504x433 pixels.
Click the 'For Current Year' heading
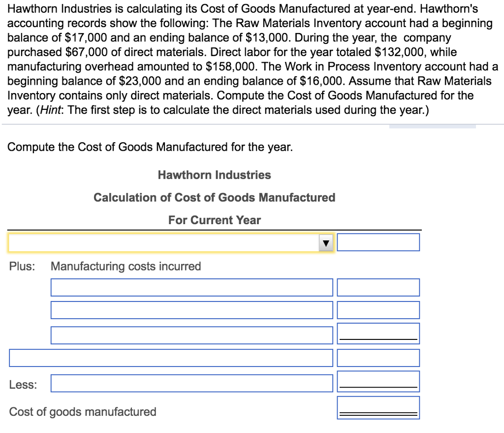[215, 220]
